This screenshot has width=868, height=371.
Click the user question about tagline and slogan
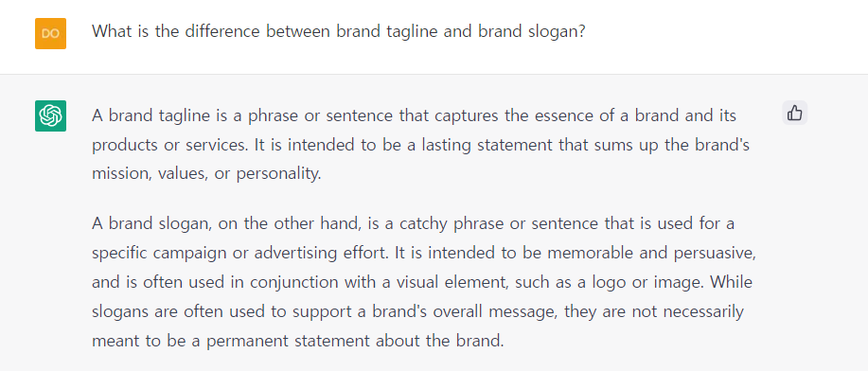click(338, 31)
